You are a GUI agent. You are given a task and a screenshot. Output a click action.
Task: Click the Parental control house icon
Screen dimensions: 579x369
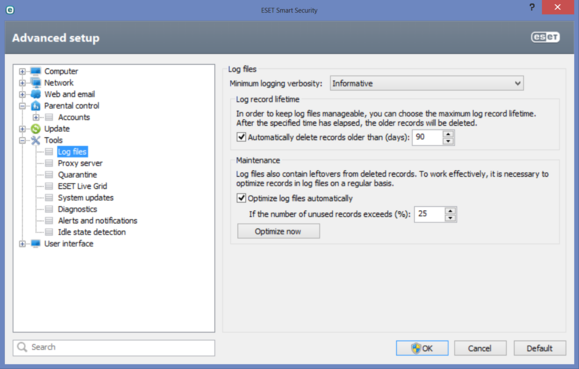pyautogui.click(x=35, y=106)
